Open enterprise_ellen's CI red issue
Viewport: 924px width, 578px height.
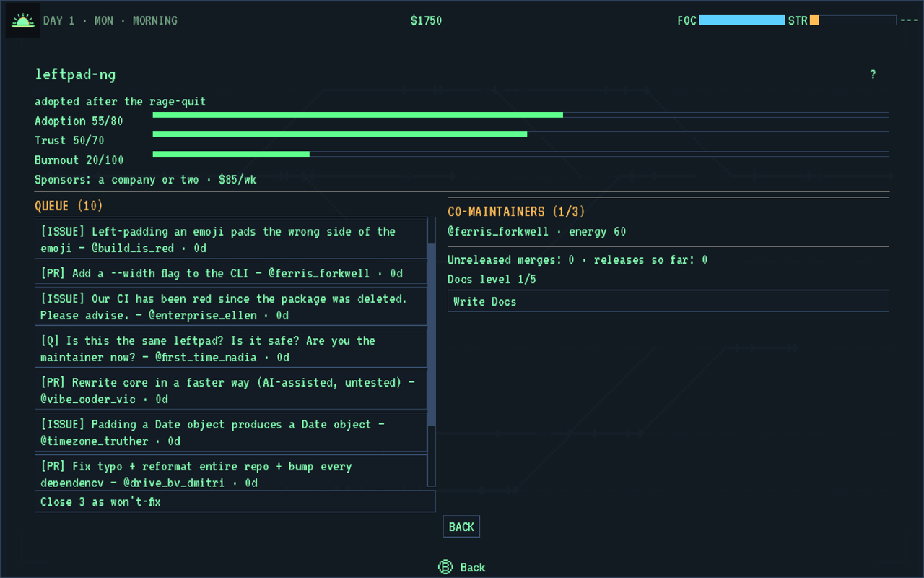pos(231,307)
